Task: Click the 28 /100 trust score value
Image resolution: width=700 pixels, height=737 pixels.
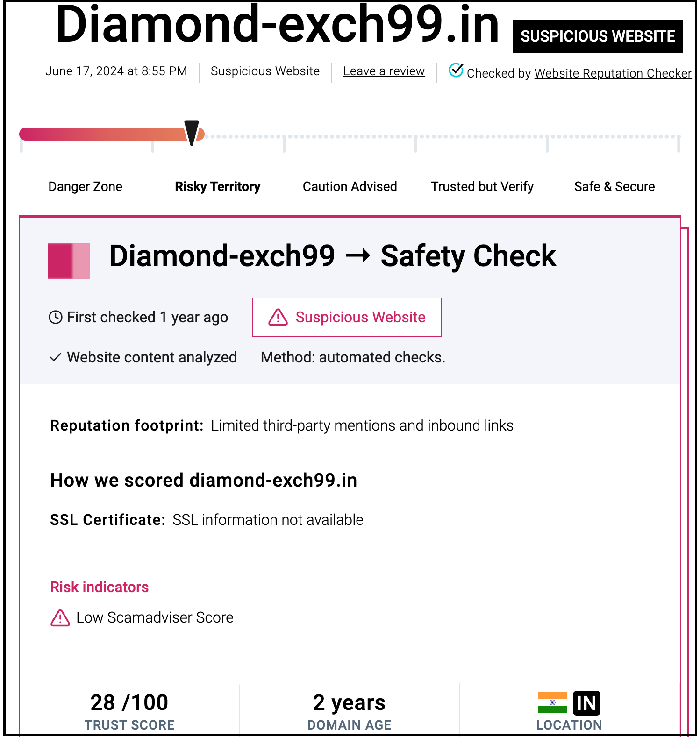Action: 129,702
